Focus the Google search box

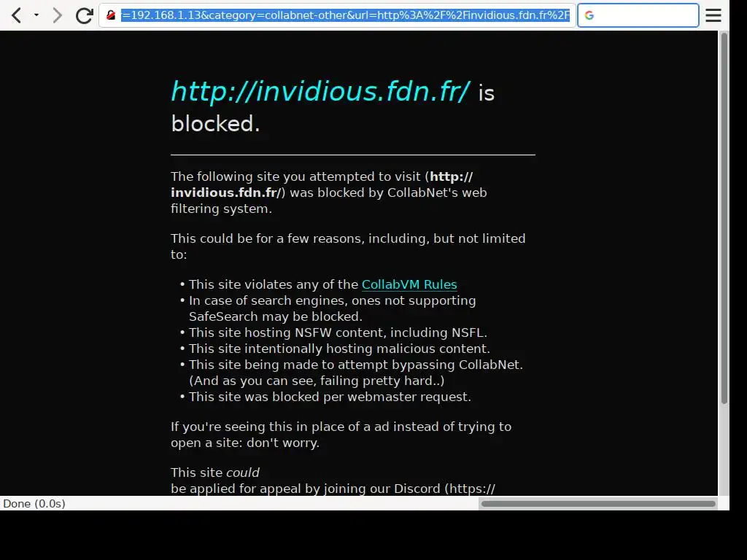pos(638,15)
